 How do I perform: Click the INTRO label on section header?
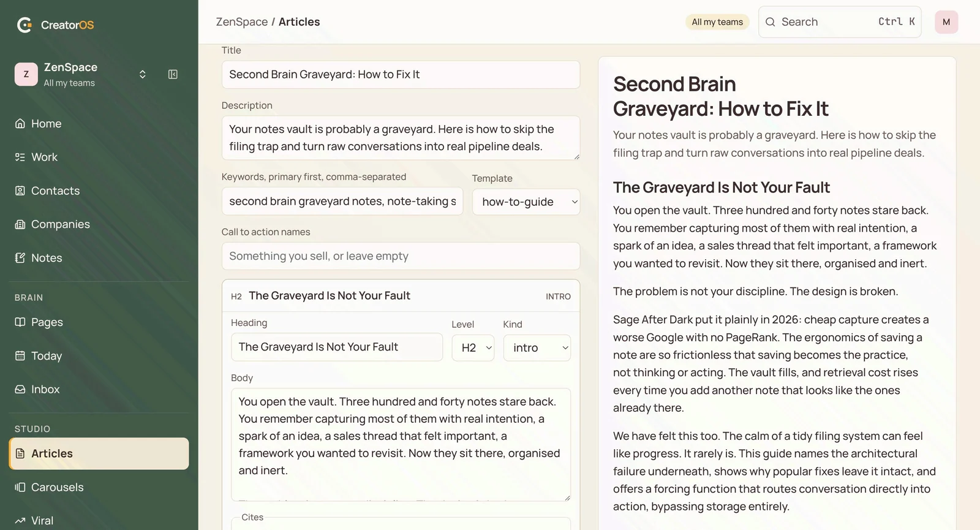coord(558,297)
